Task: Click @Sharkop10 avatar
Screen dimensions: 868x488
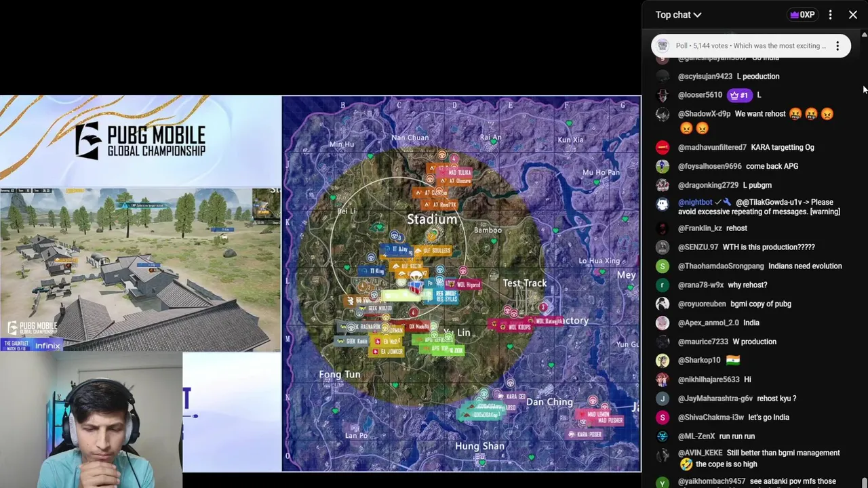Action: (663, 361)
